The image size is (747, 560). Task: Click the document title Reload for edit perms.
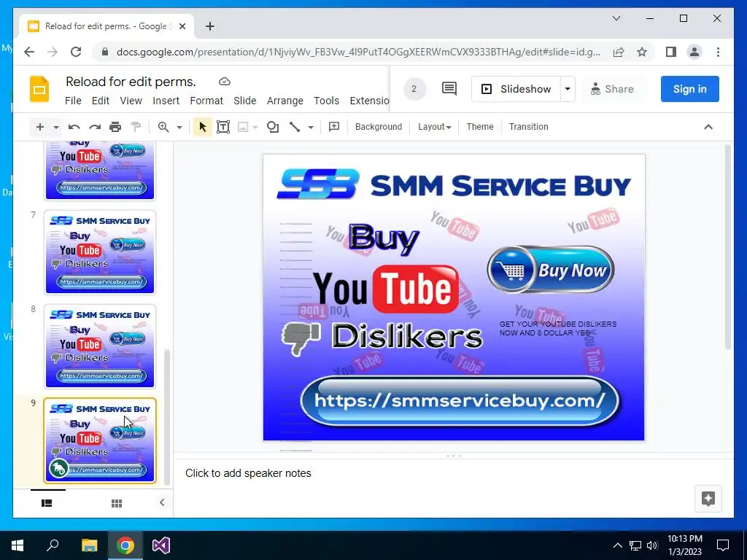131,82
